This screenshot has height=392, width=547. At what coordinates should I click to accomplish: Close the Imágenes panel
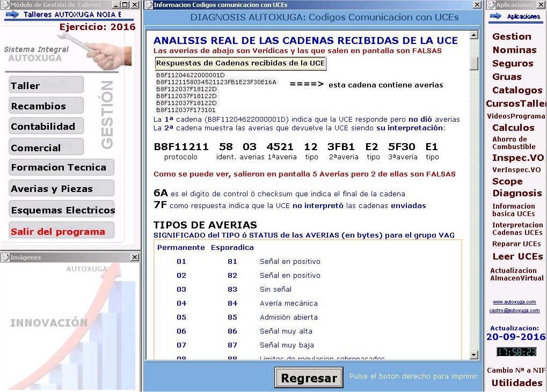(x=135, y=257)
